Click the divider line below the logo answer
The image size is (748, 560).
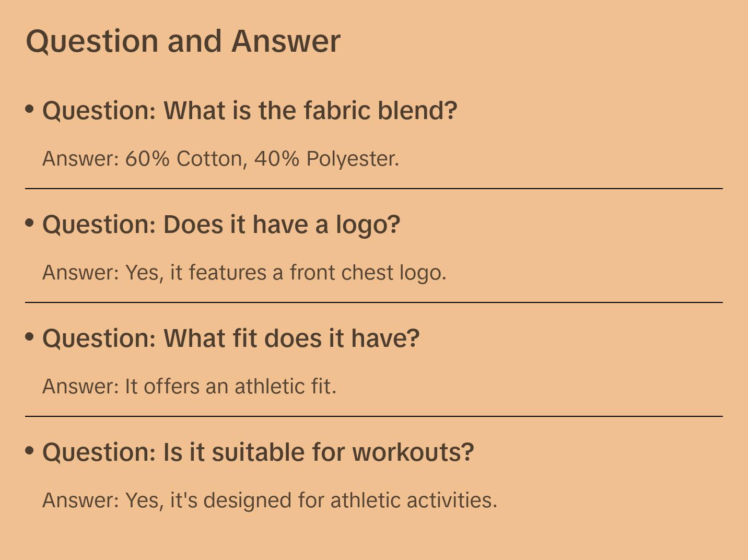pyautogui.click(x=374, y=302)
